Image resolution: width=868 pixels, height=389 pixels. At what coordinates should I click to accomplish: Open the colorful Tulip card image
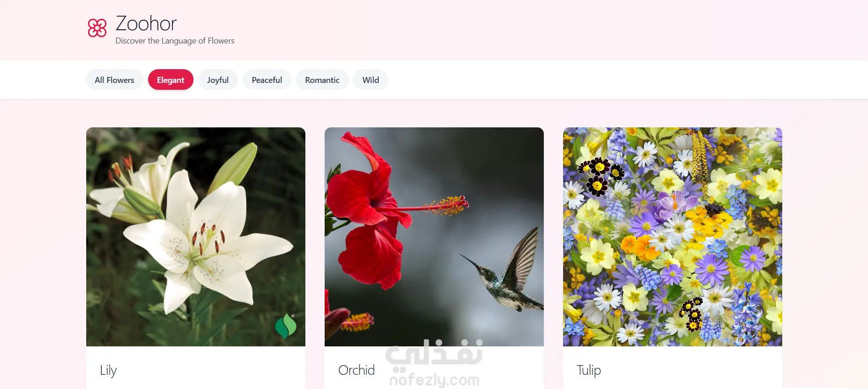point(673,237)
